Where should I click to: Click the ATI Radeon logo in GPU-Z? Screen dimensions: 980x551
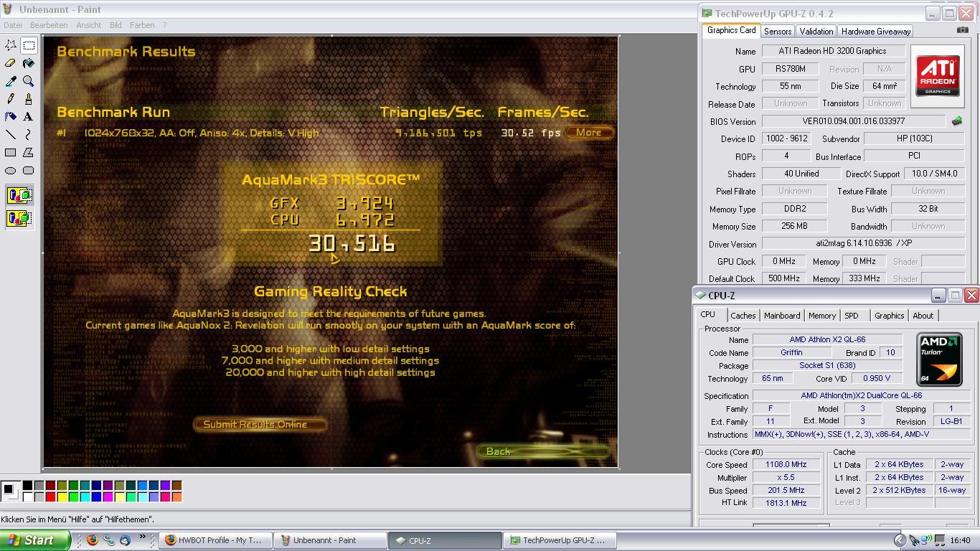click(938, 76)
